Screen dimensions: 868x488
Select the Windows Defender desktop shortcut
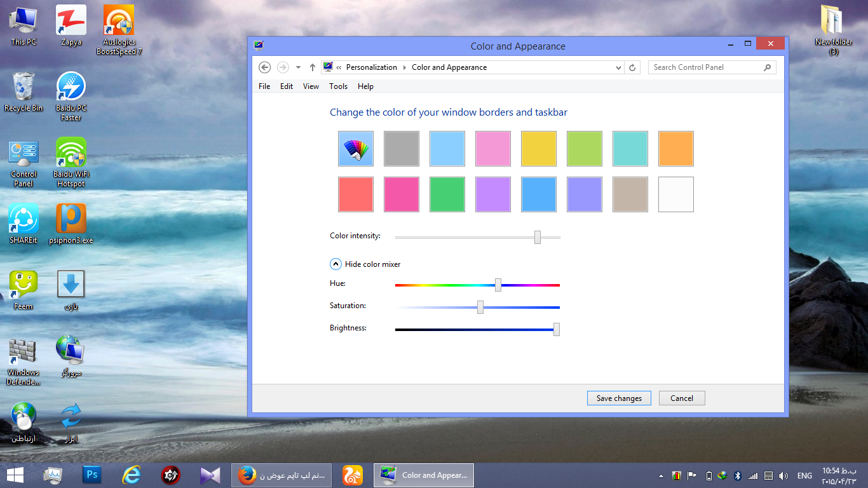24,361
